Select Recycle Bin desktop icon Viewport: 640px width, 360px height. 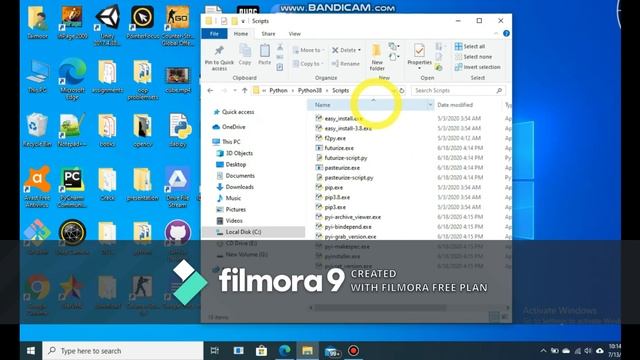pos(37,130)
